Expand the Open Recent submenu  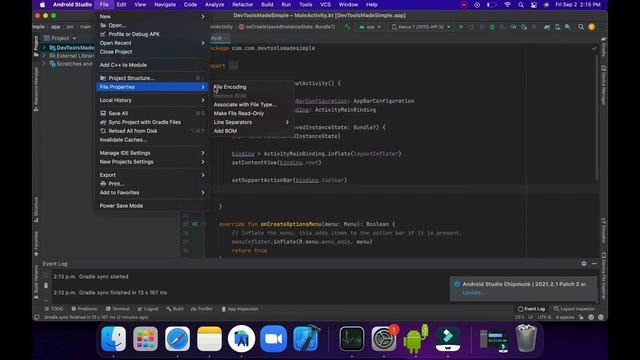(152, 43)
